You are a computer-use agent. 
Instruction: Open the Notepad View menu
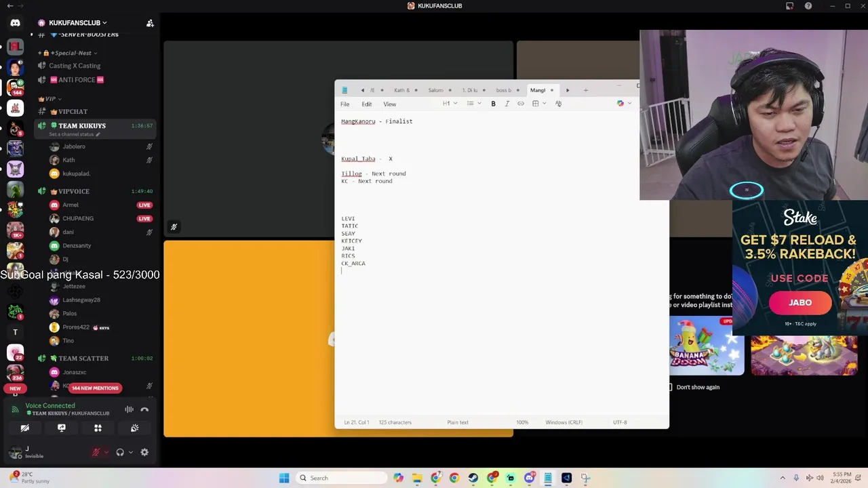pyautogui.click(x=389, y=104)
